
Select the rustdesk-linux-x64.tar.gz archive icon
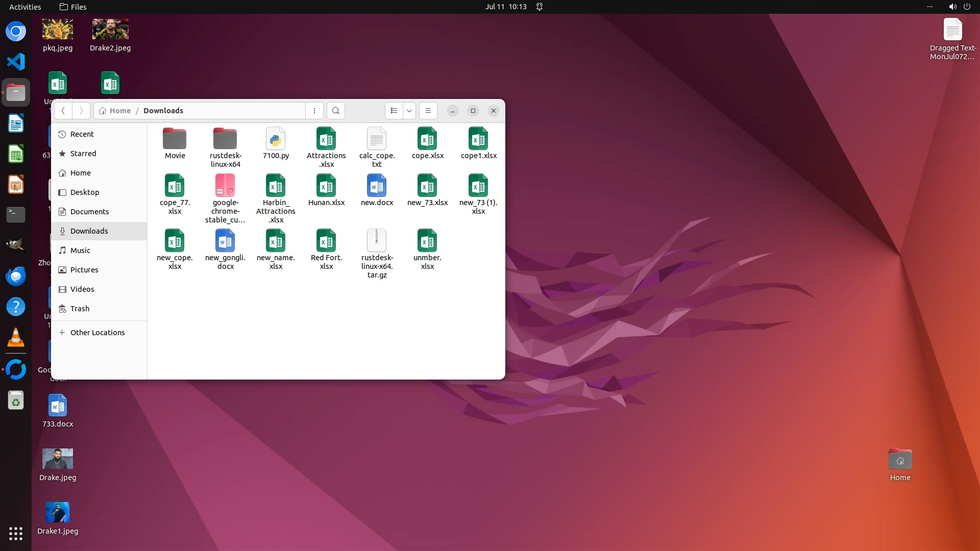tap(377, 240)
